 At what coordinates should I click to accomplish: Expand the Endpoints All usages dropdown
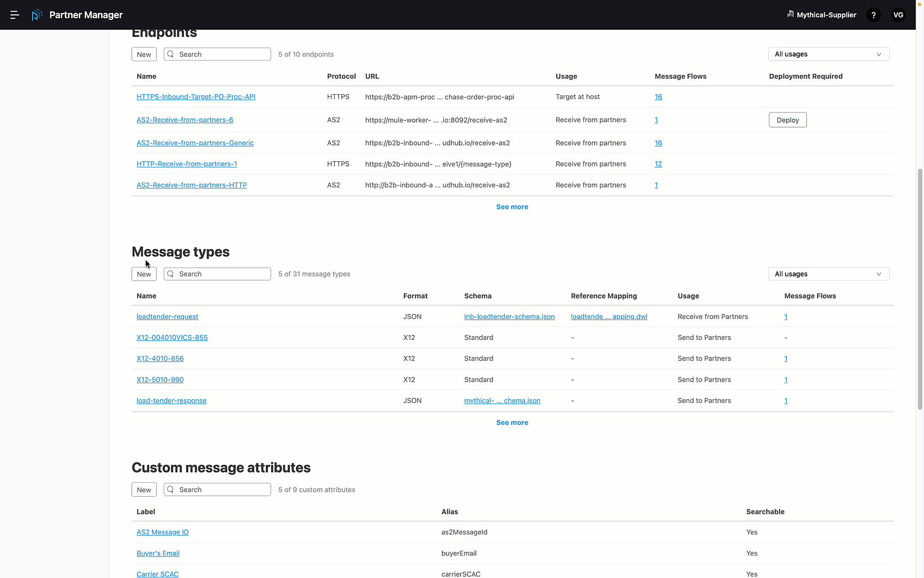pos(829,54)
